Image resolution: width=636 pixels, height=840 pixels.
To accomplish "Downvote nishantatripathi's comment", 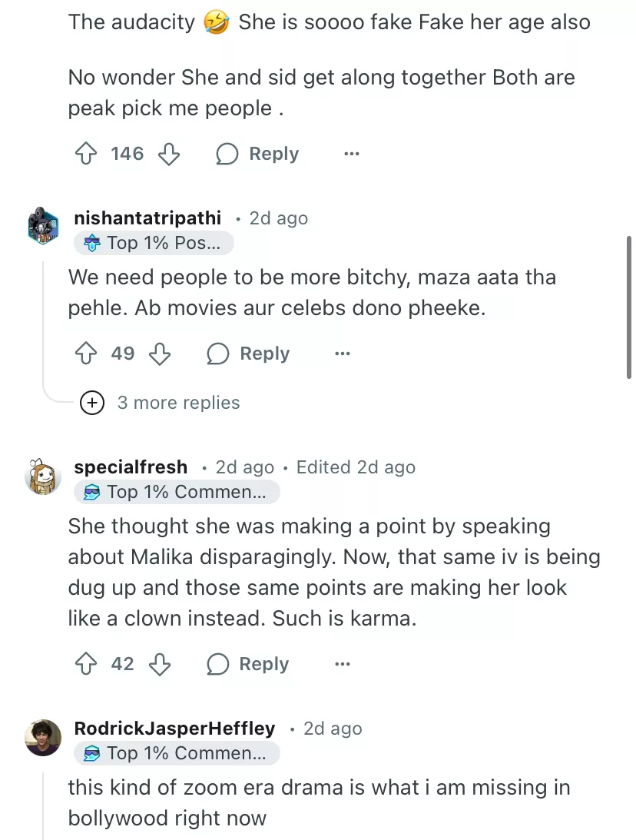I will click(x=159, y=354).
